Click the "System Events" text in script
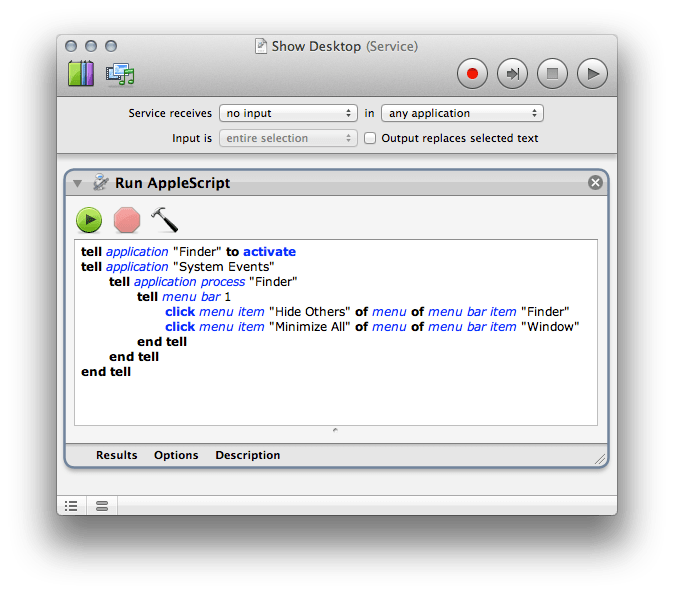 pos(224,266)
